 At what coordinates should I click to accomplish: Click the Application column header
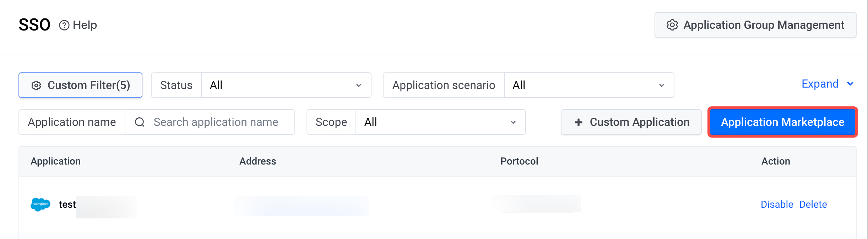point(55,161)
